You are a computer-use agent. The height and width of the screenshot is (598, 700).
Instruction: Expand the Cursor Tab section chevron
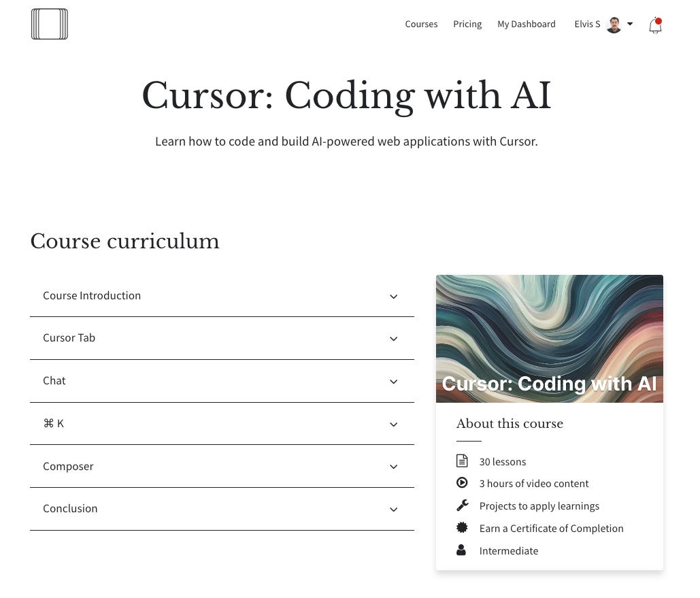point(394,339)
